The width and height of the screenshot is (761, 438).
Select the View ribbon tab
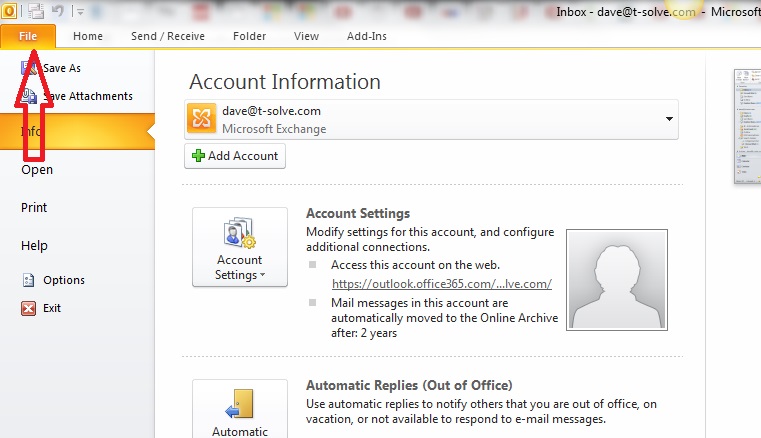(306, 36)
